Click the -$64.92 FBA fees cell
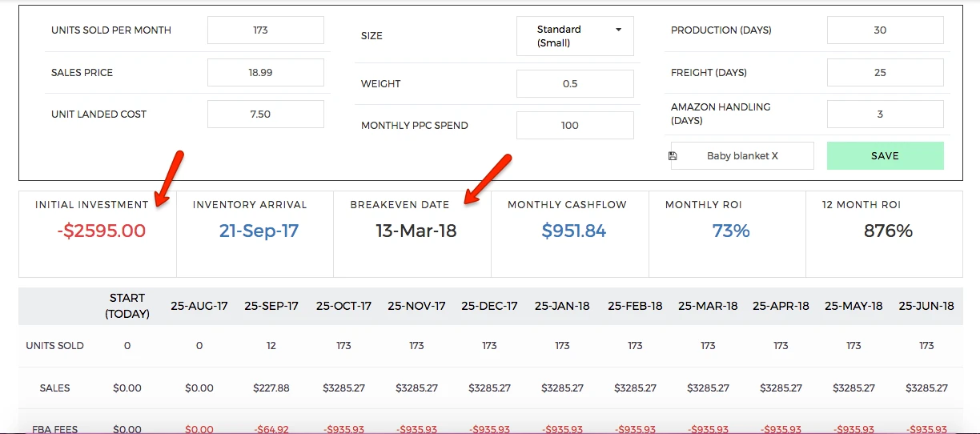980x434 pixels. pos(271,429)
